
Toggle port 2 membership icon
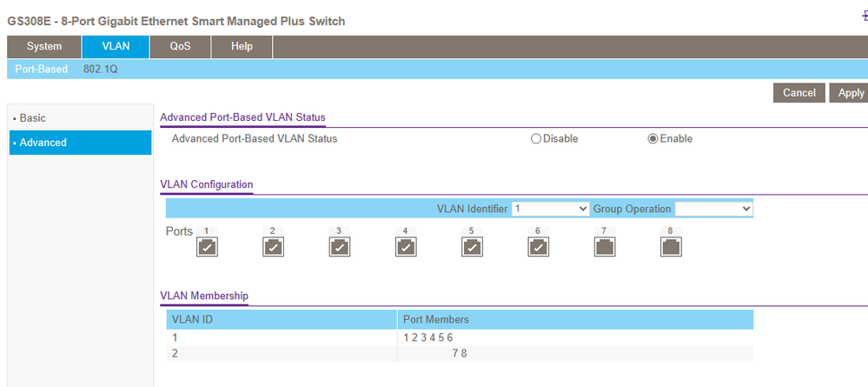point(273,248)
